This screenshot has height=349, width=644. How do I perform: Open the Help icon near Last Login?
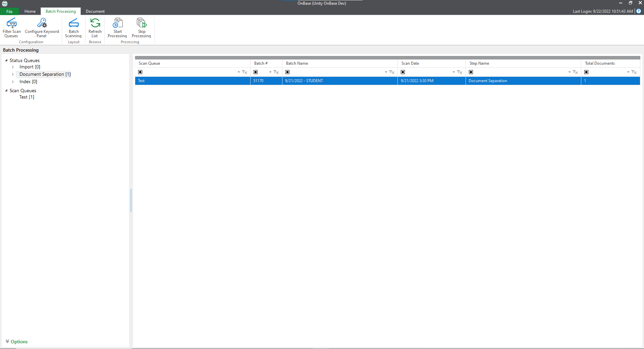pos(638,11)
